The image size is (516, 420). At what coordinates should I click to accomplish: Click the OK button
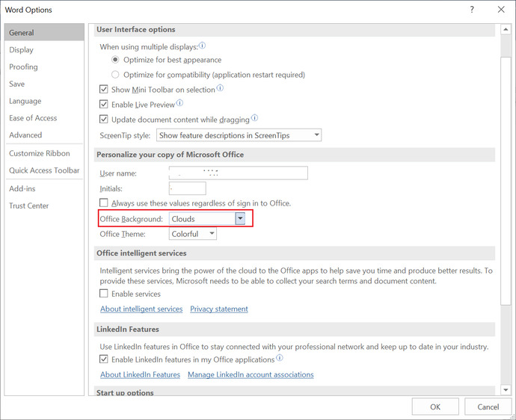435,407
